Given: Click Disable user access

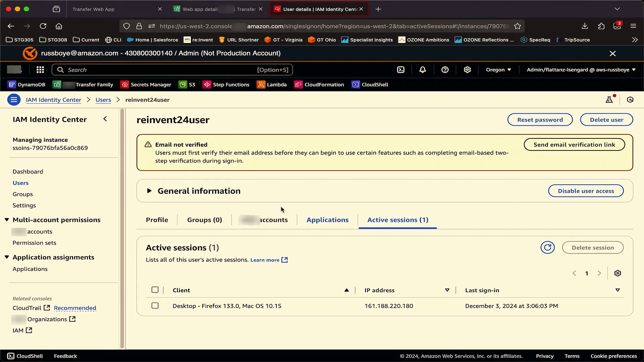Looking at the screenshot, I should [x=586, y=191].
